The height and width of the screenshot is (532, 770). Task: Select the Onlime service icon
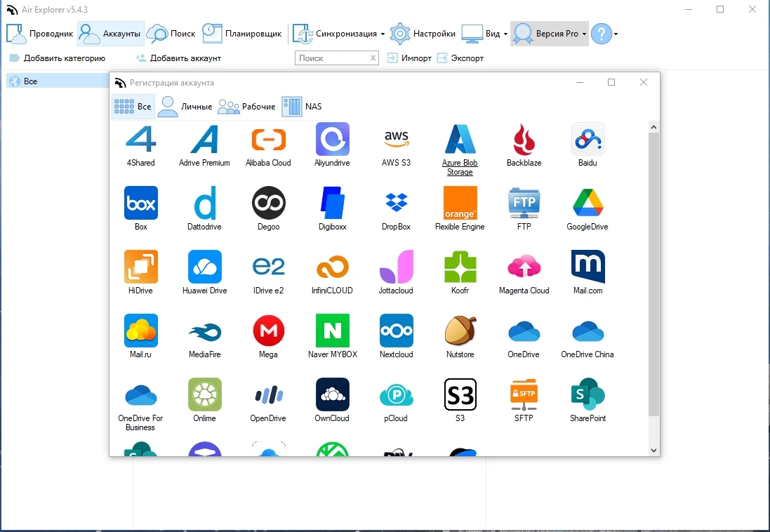point(205,394)
